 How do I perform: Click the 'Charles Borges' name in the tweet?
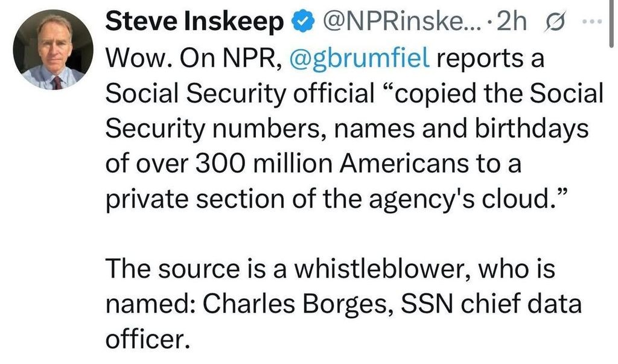click(x=298, y=304)
